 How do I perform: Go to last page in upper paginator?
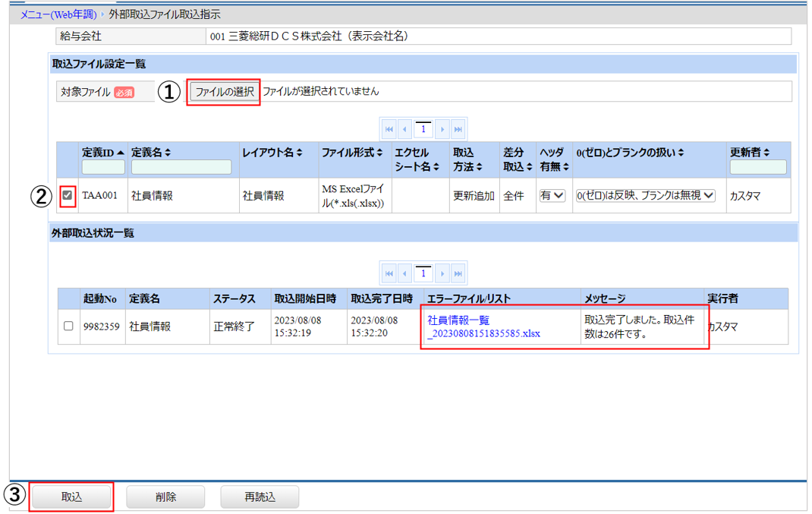point(458,129)
